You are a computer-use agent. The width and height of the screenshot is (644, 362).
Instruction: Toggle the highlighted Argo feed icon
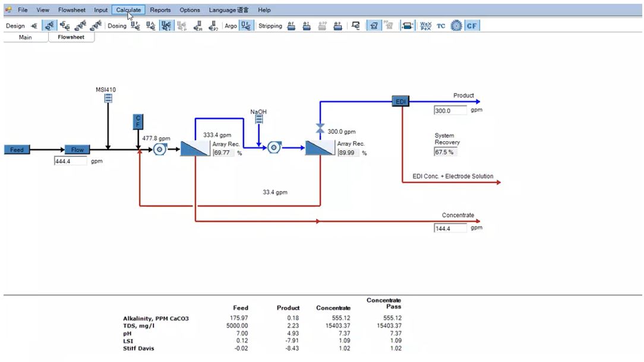tap(246, 26)
